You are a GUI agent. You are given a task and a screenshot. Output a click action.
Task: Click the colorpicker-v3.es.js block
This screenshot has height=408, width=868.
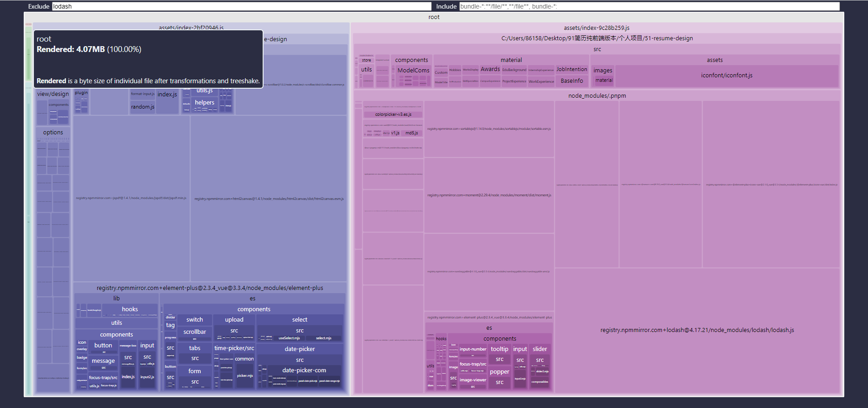pos(393,114)
